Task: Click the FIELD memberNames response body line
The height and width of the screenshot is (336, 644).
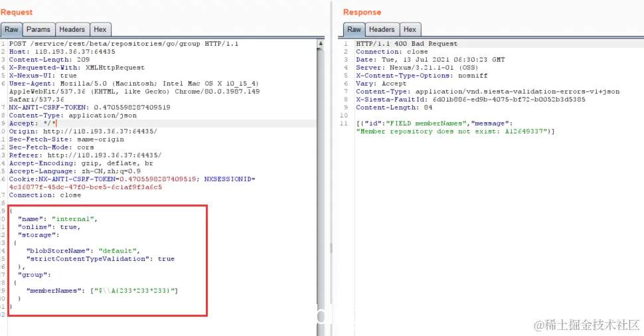Action: [x=435, y=124]
